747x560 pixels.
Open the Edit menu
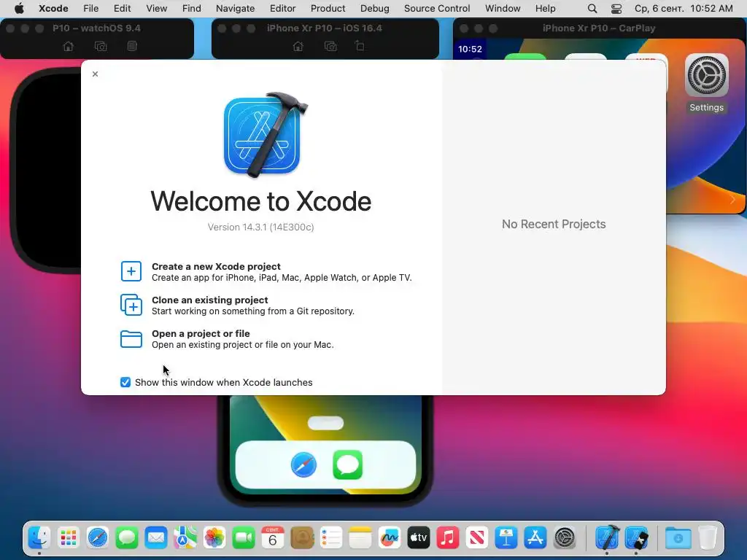coord(122,9)
